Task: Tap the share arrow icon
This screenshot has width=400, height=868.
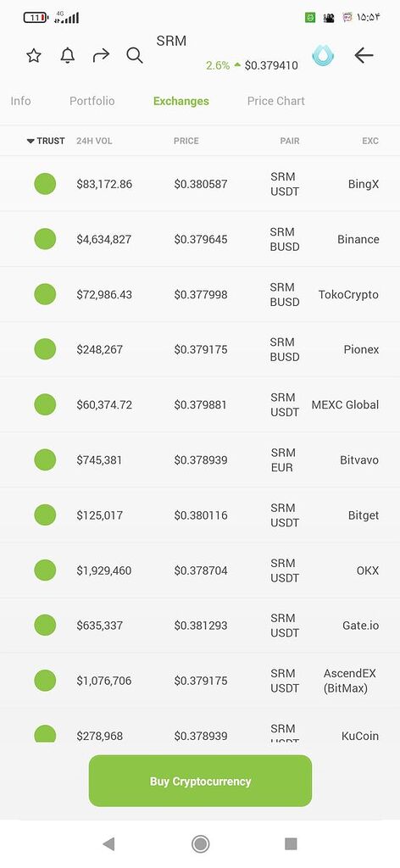Action: (101, 55)
